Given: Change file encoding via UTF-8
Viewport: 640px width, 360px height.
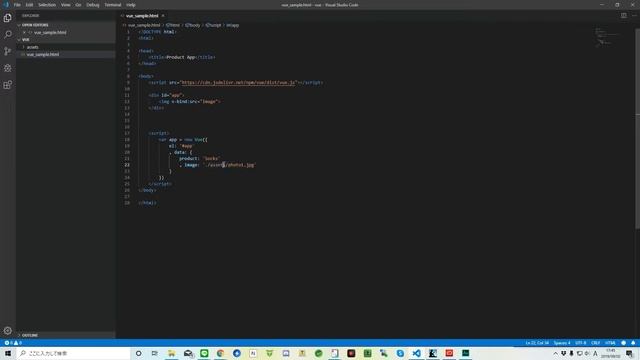Looking at the screenshot, I should [580, 343].
